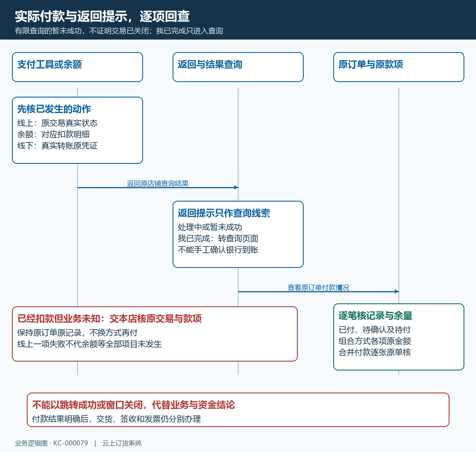This screenshot has height=452, width=476.
Task: Click line 保持原订单原记录，不换方式再付
Action: click(77, 333)
